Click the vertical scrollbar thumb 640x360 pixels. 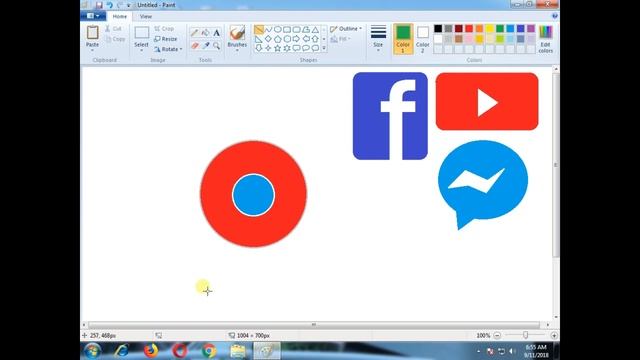[556, 165]
